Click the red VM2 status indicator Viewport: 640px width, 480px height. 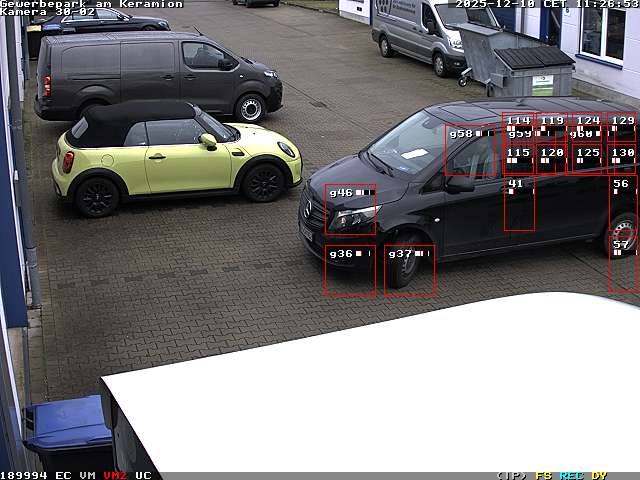click(x=115, y=475)
